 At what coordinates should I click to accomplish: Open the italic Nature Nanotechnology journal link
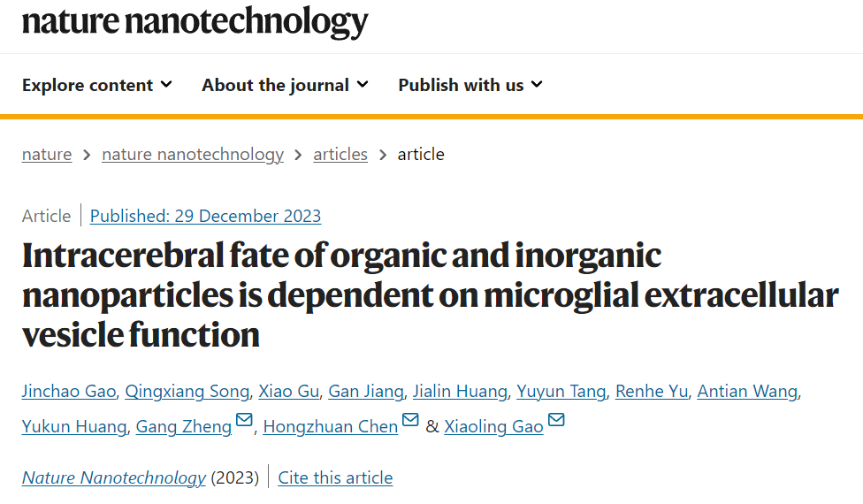coord(114,477)
